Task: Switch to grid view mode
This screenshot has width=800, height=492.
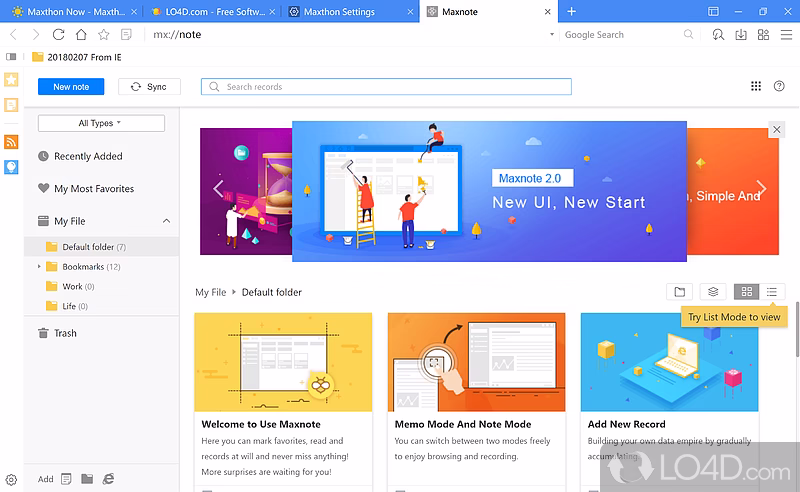Action: (747, 292)
